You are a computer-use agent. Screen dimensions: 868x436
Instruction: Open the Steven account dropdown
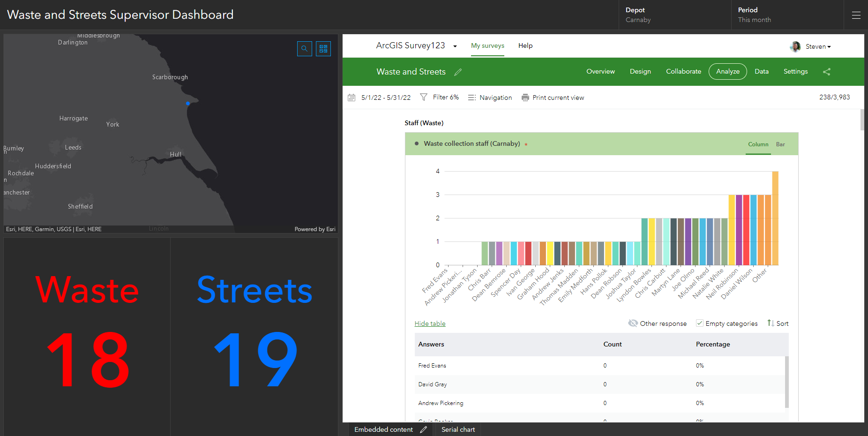coord(818,46)
